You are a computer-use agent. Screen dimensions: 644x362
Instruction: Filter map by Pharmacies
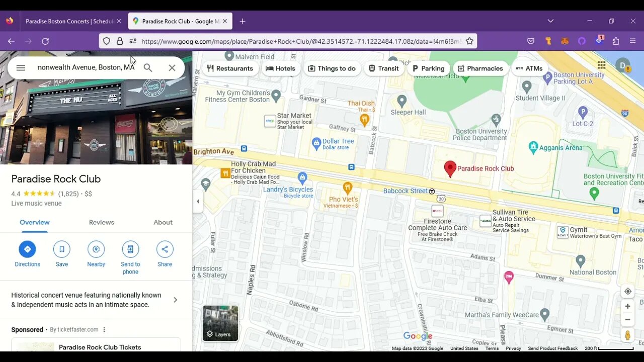[480, 68]
